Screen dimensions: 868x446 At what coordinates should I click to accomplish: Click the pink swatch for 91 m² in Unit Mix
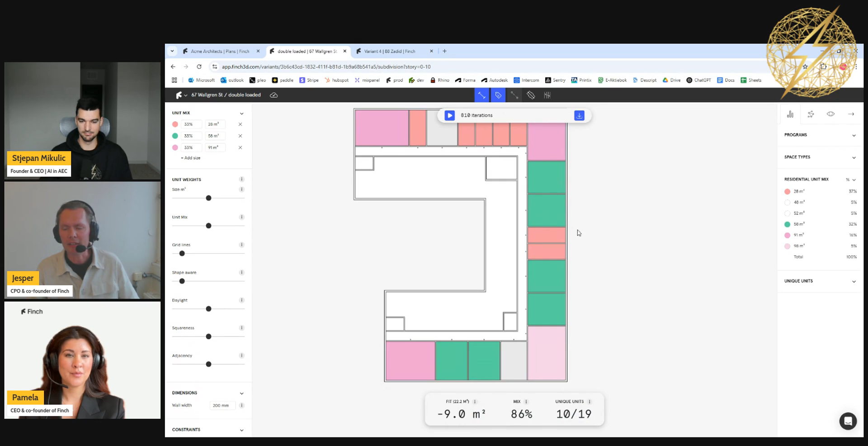[x=175, y=147]
